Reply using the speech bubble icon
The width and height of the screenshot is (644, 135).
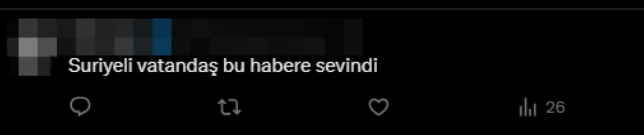80,107
